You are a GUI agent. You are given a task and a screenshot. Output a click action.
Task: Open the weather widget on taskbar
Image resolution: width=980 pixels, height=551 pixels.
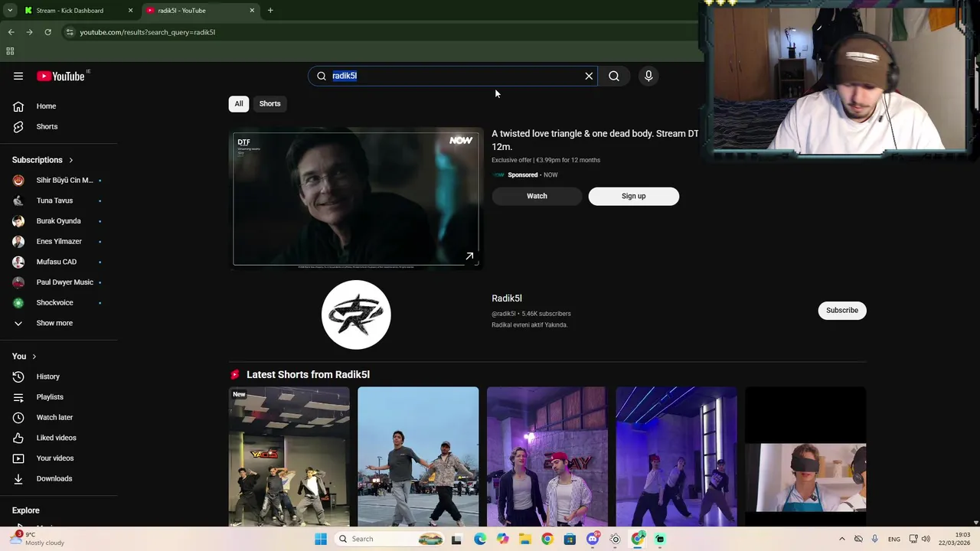point(38,539)
